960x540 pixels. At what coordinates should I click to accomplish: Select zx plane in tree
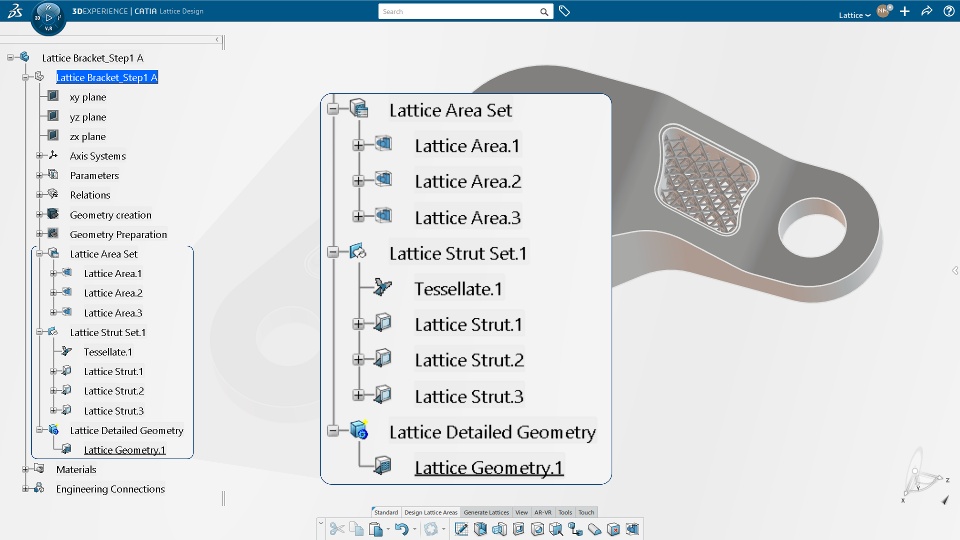[x=88, y=137]
